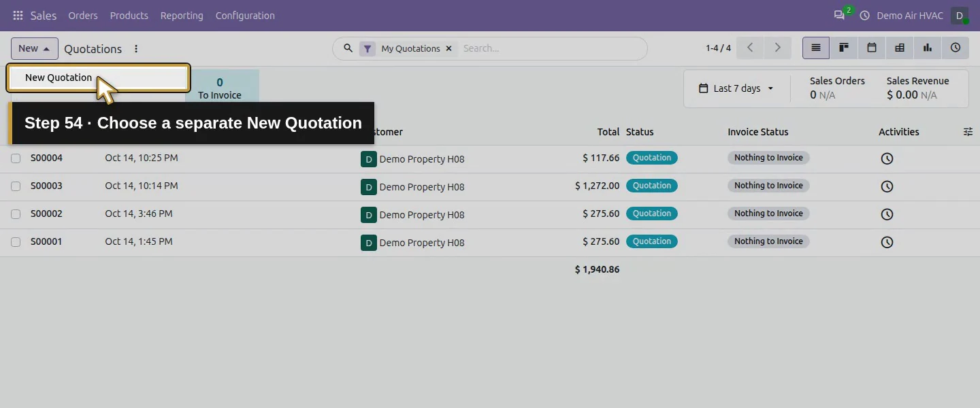Sort by the Invoice Status column header
This screenshot has height=408, width=980.
coord(758,132)
